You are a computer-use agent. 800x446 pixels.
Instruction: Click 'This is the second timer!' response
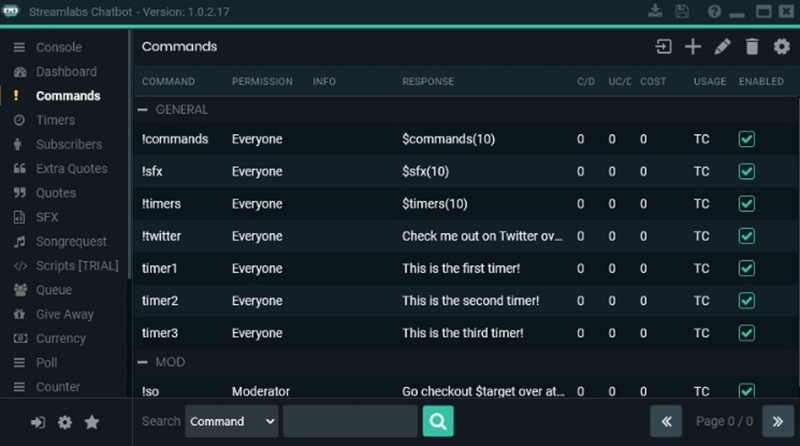pos(470,301)
